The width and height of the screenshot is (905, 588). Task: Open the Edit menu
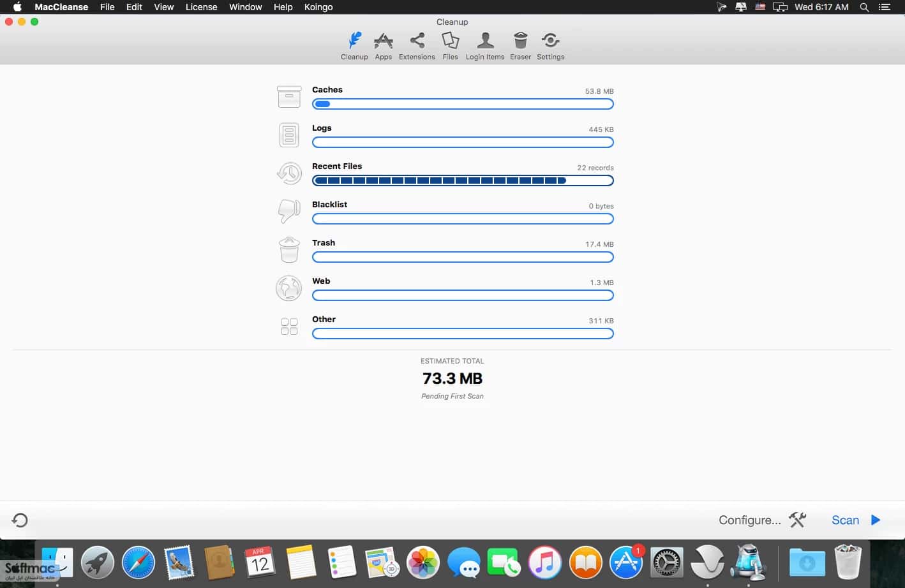click(x=134, y=7)
